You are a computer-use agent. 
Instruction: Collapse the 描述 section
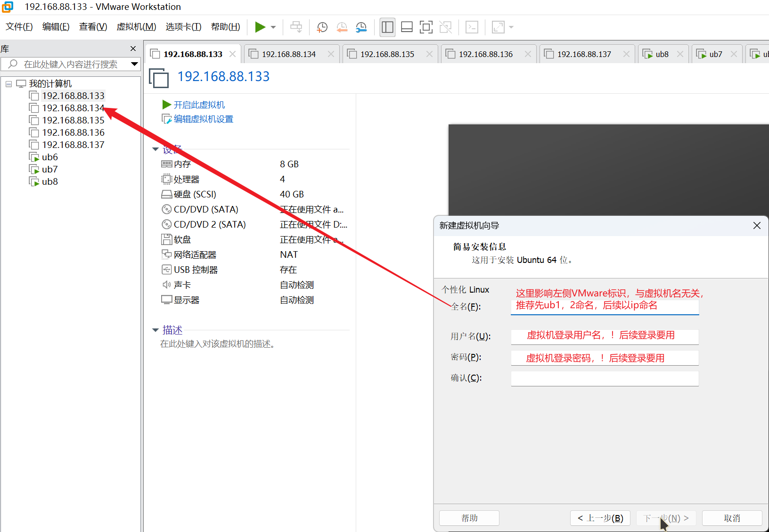[155, 330]
